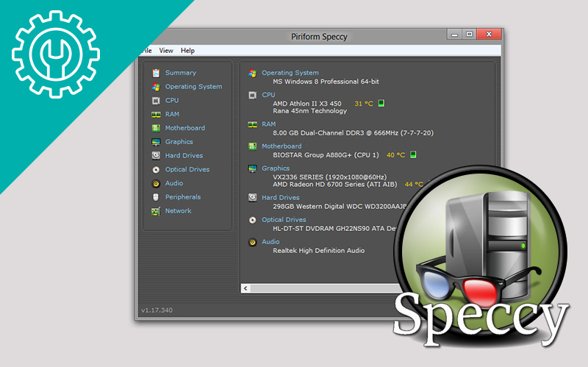588x367 pixels.
Task: Open the Graphics section in sidebar
Action: (x=179, y=142)
